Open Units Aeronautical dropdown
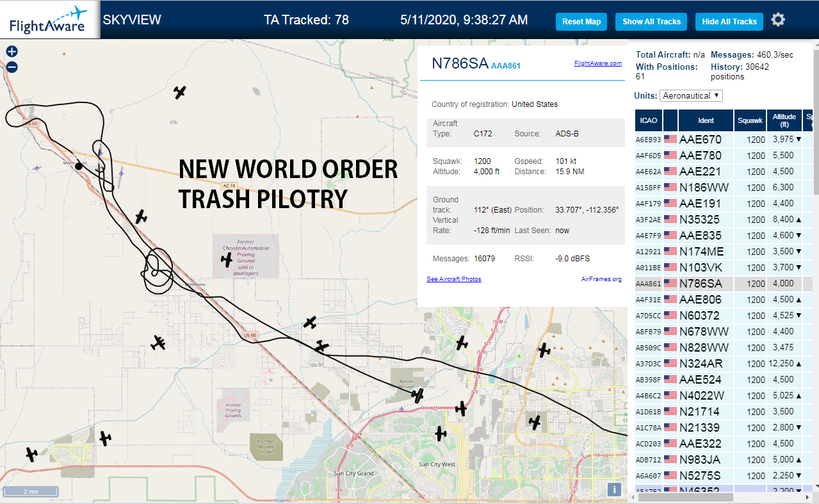819x504 pixels. coord(691,95)
